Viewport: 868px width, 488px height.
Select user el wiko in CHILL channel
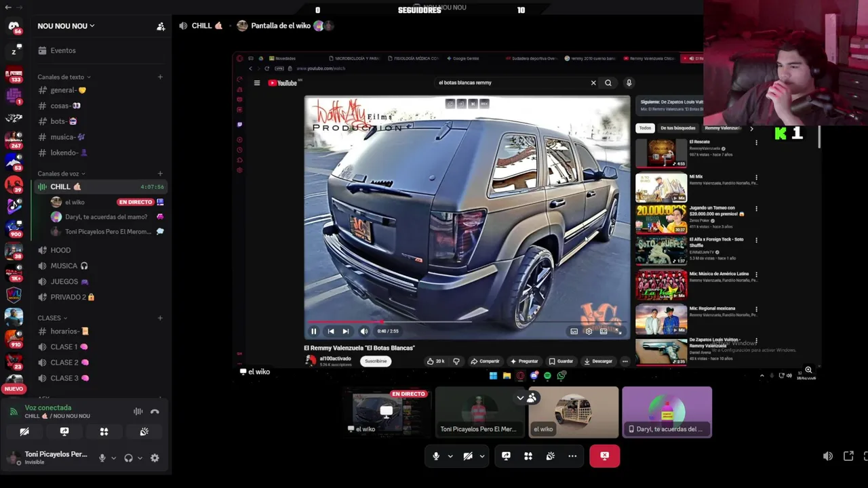click(x=107, y=202)
